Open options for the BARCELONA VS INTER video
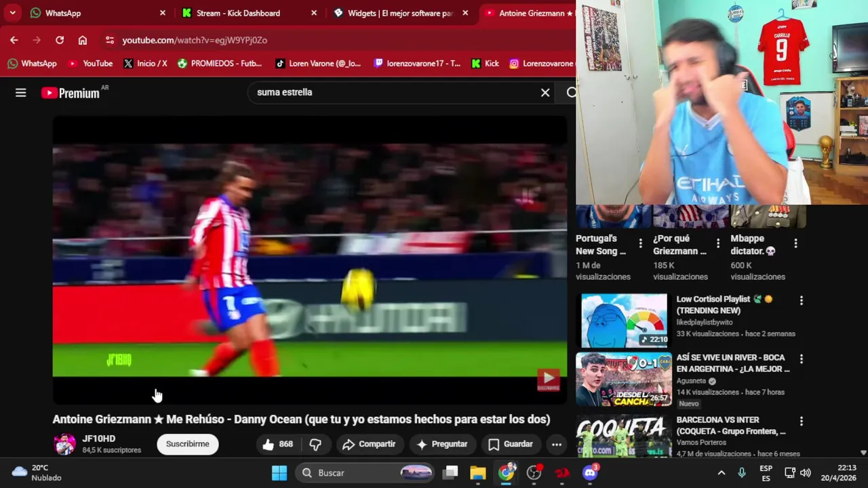The height and width of the screenshot is (488, 868). pyautogui.click(x=801, y=422)
